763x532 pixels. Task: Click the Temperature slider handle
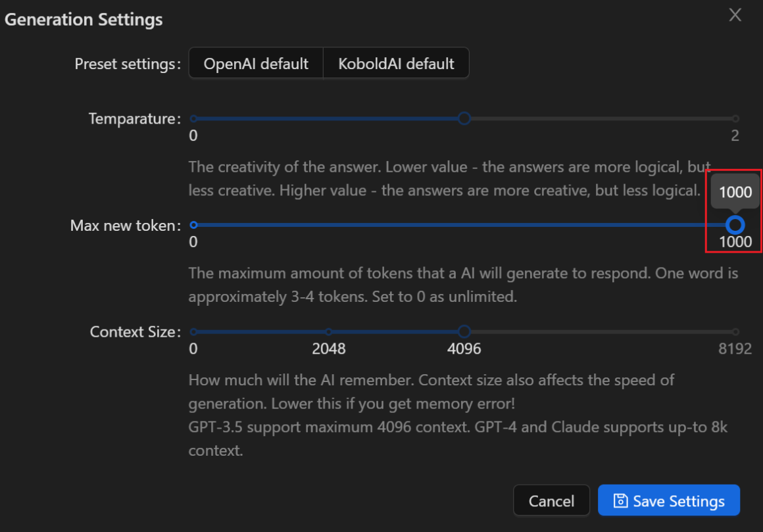[x=464, y=118]
